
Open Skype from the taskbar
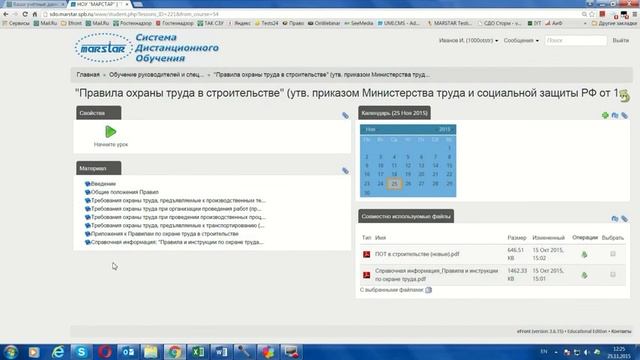[81, 352]
